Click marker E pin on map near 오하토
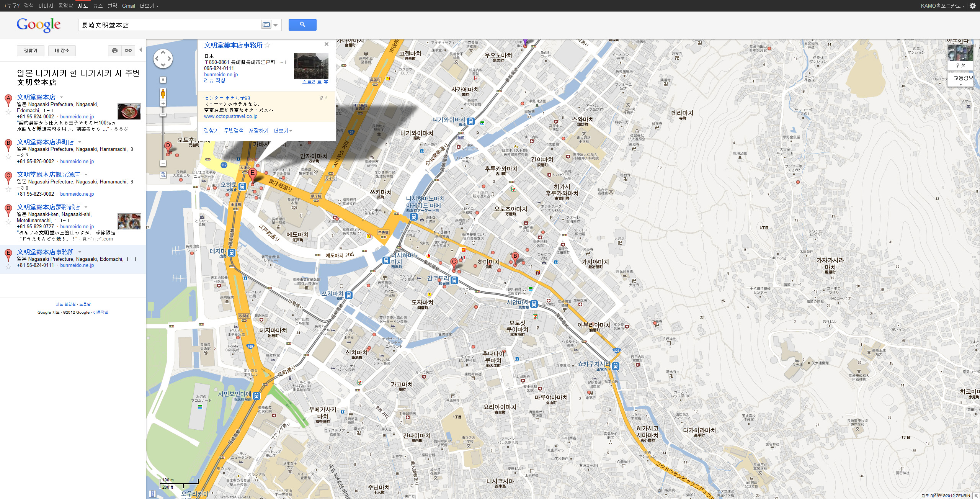980x499 pixels. 252,176
